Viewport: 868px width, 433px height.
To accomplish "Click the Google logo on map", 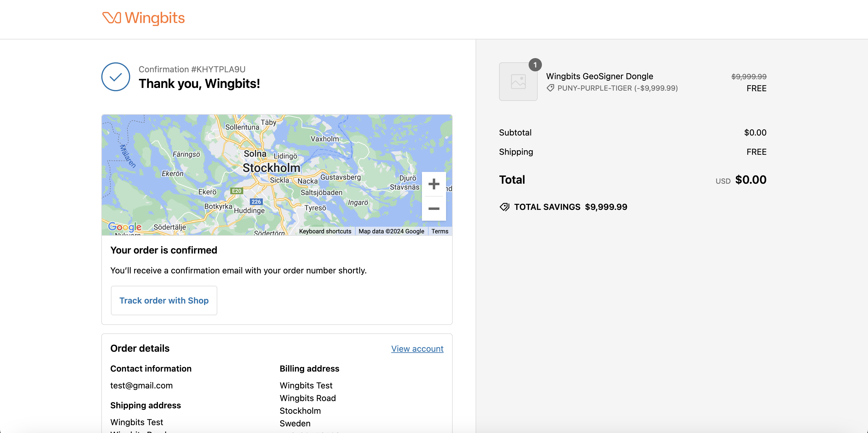I will click(x=125, y=227).
